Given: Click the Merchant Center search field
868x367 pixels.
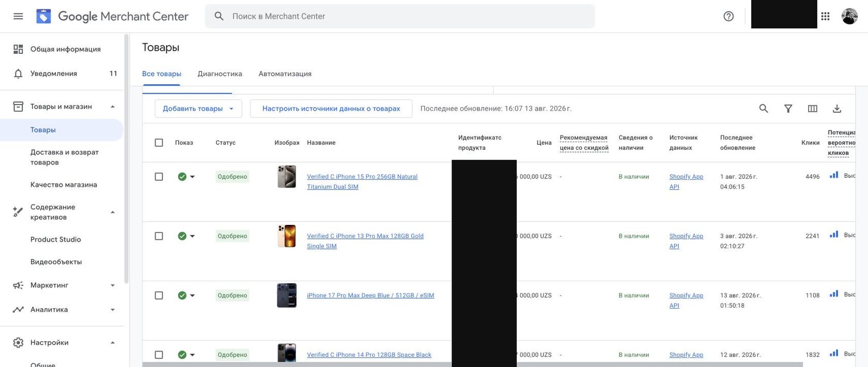Looking at the screenshot, I should (x=400, y=16).
